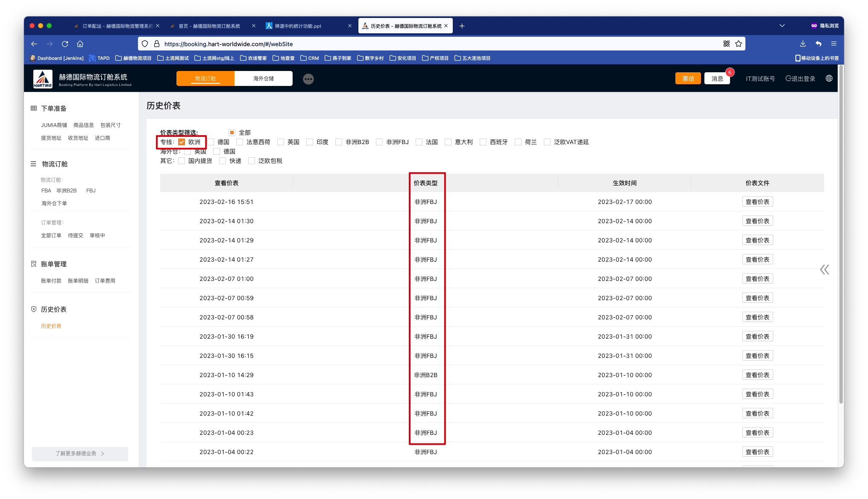
Task: Uncheck the 欧洲 checkbox
Action: coord(182,142)
